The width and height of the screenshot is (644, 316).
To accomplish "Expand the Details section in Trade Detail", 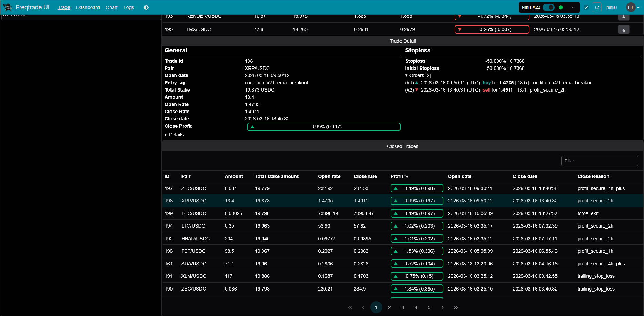I will point(174,135).
